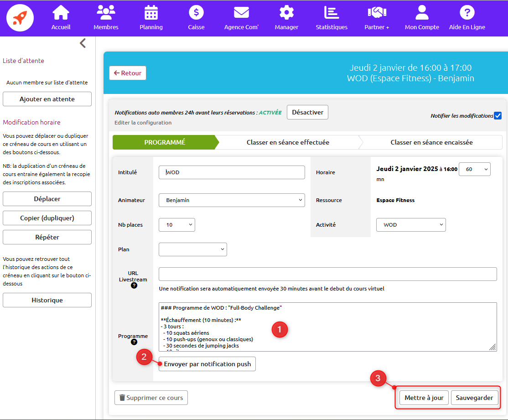Open the Caisse dollar icon

click(x=196, y=13)
